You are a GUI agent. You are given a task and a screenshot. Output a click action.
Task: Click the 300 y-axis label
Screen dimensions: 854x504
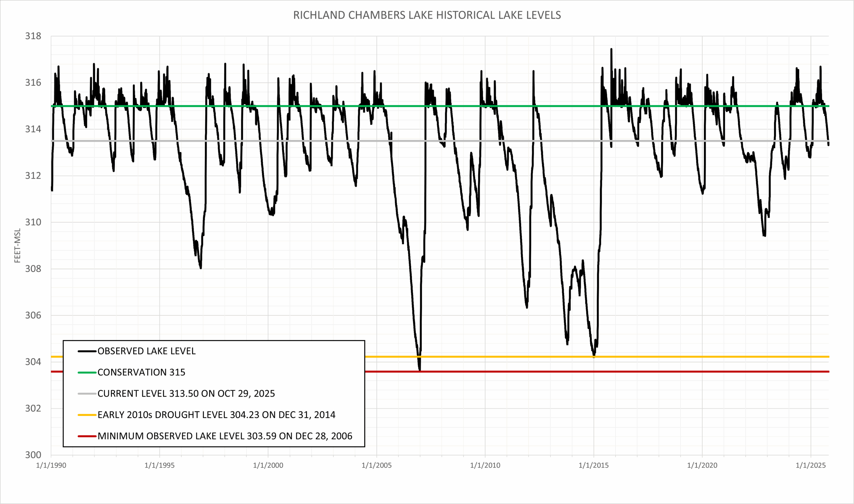[33, 455]
